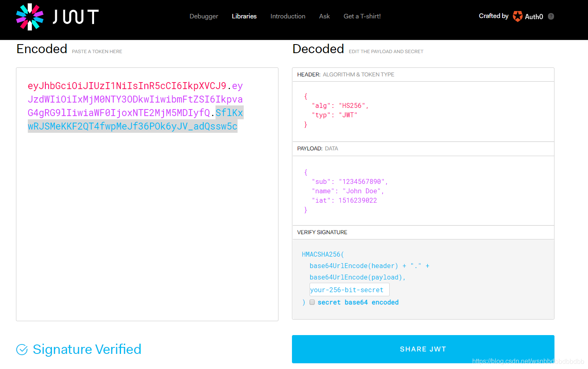Image resolution: width=588 pixels, height=369 pixels.
Task: Open the Debugger nav item
Action: (204, 16)
